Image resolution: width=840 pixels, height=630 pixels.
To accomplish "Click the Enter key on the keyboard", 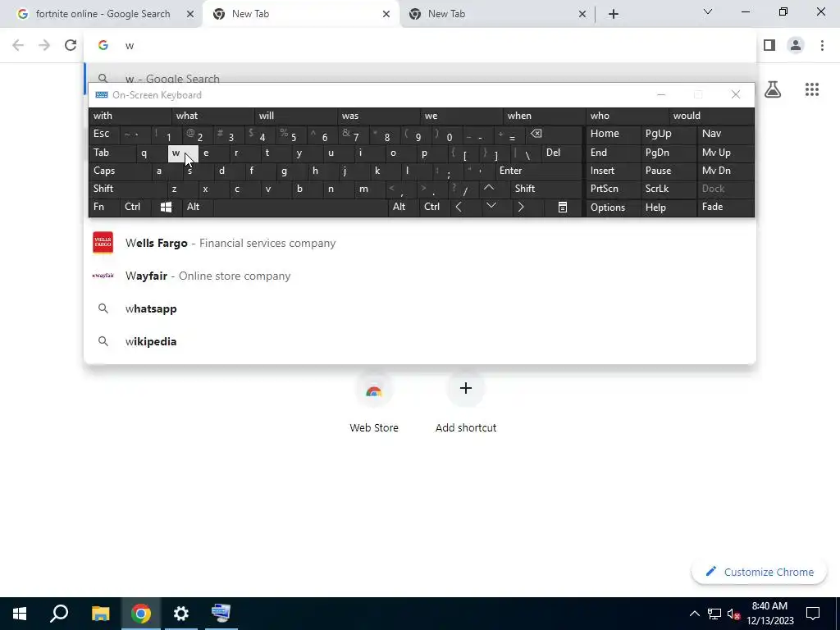I will (538, 171).
